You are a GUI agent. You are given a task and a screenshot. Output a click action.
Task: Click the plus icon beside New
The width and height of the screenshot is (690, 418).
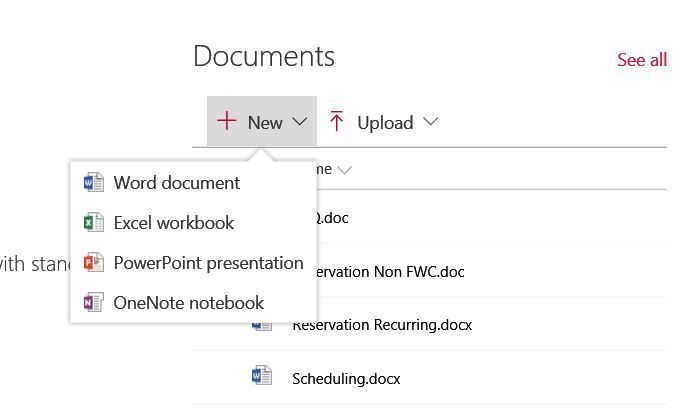[227, 122]
